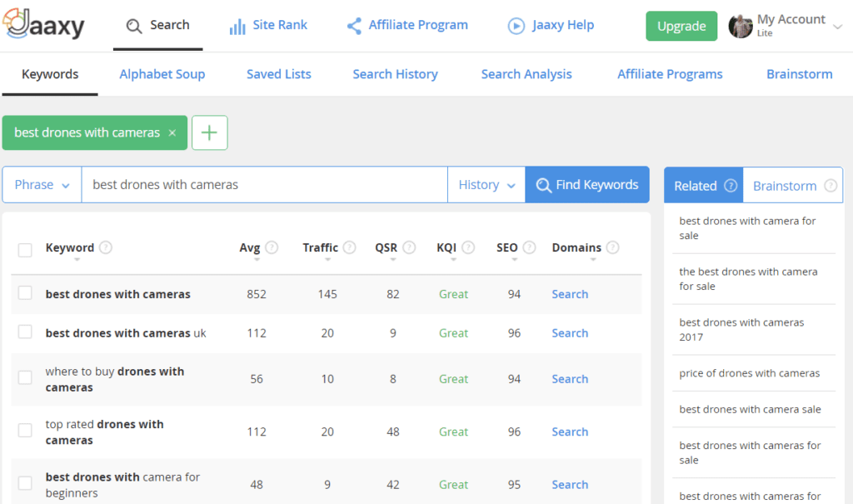This screenshot has height=504, width=853.
Task: Select the Related panel tab
Action: coord(703,186)
